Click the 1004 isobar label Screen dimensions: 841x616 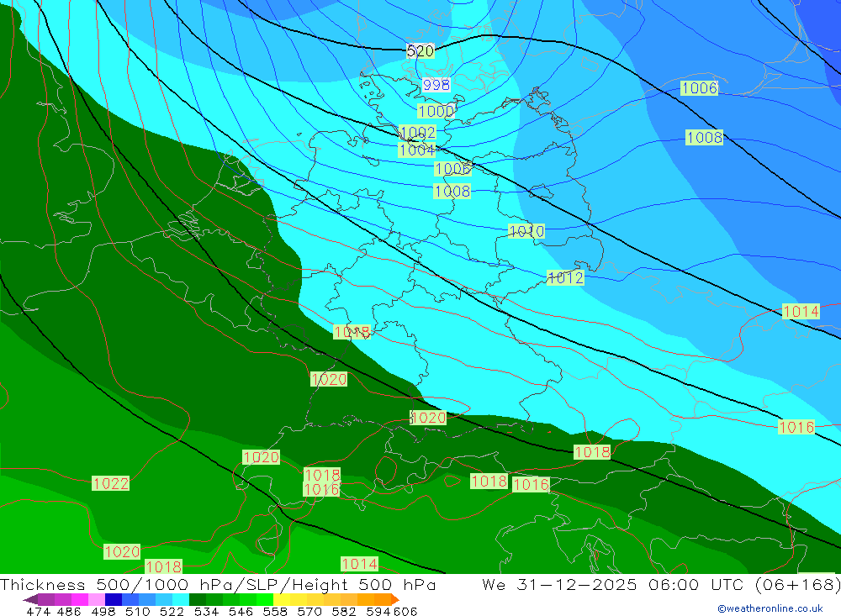(x=417, y=150)
